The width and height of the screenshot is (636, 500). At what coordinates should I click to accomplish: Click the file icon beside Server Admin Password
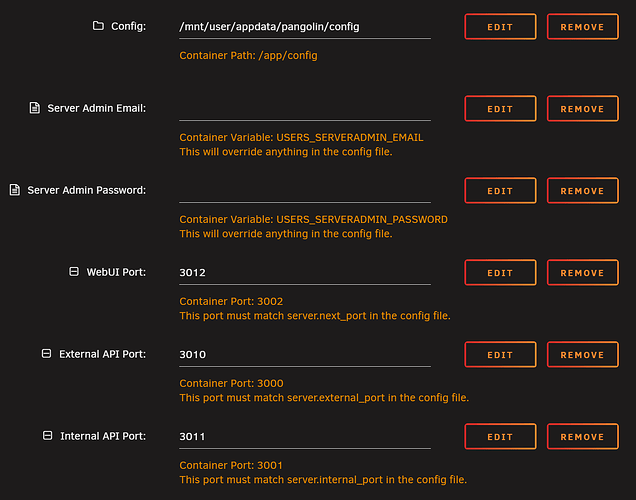pyautogui.click(x=15, y=190)
